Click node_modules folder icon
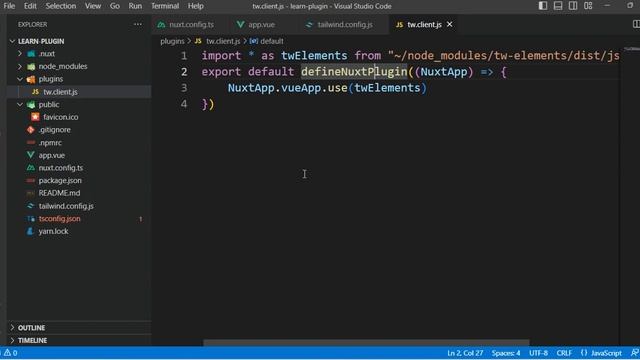This screenshot has height=360, width=640. tap(31, 66)
